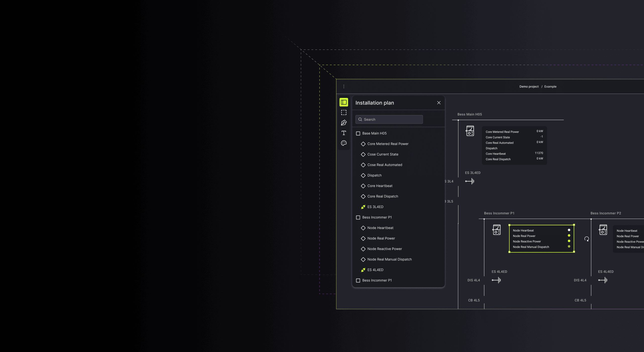Select the Node Reactive Power tree item

point(385,249)
